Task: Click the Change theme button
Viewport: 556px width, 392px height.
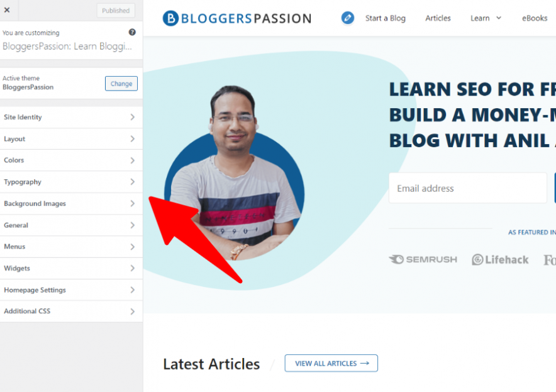Action: coord(121,84)
